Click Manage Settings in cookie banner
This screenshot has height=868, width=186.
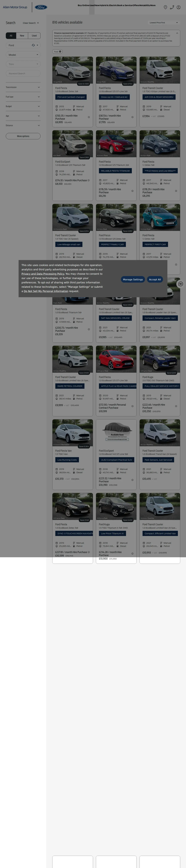133,279
